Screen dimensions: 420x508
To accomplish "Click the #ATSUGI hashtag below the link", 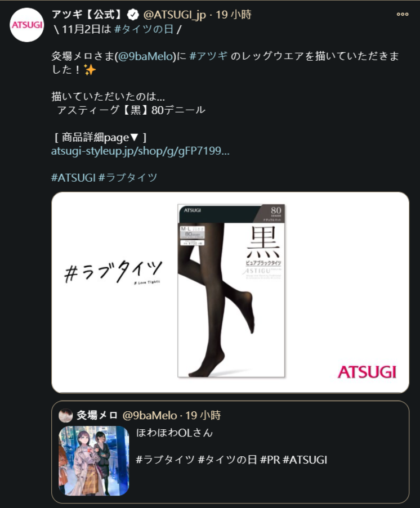I will tap(73, 178).
